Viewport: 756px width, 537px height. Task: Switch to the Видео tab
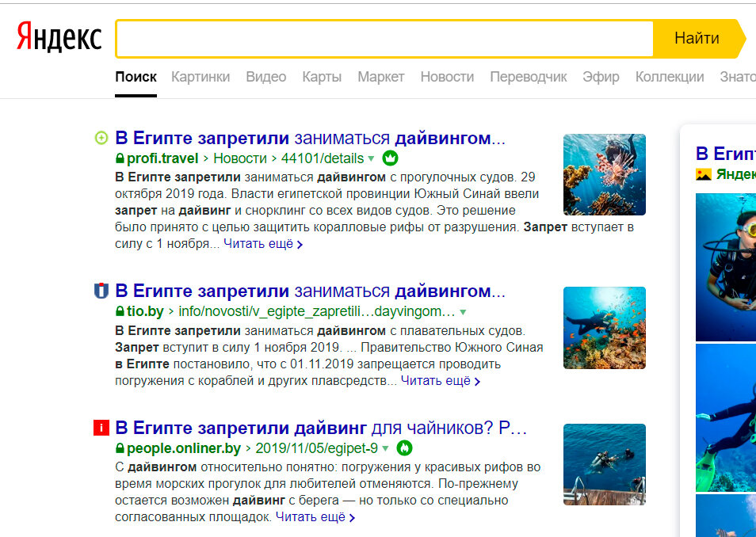click(266, 77)
